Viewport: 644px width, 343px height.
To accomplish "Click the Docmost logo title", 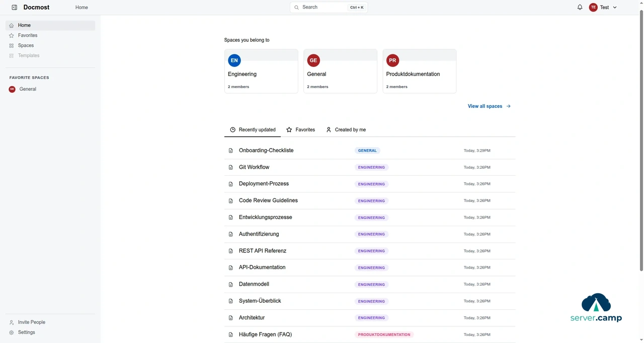I will pyautogui.click(x=36, y=8).
